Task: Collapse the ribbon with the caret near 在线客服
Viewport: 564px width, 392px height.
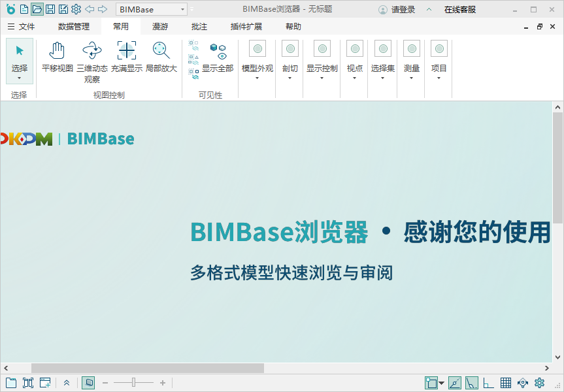Action: click(429, 10)
